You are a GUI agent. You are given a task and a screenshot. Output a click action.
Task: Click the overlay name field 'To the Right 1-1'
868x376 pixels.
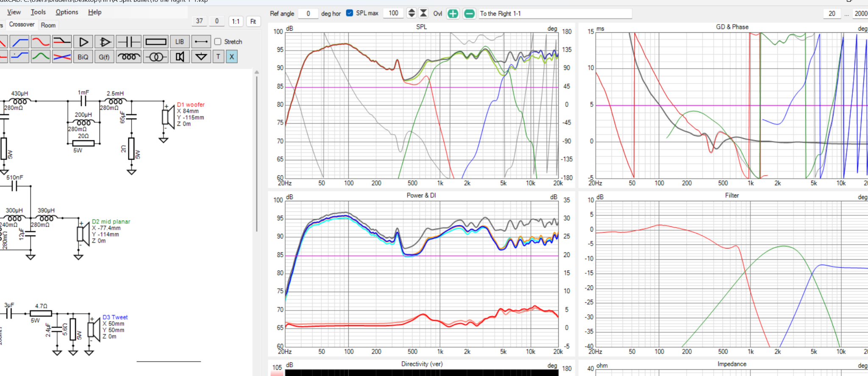click(555, 14)
